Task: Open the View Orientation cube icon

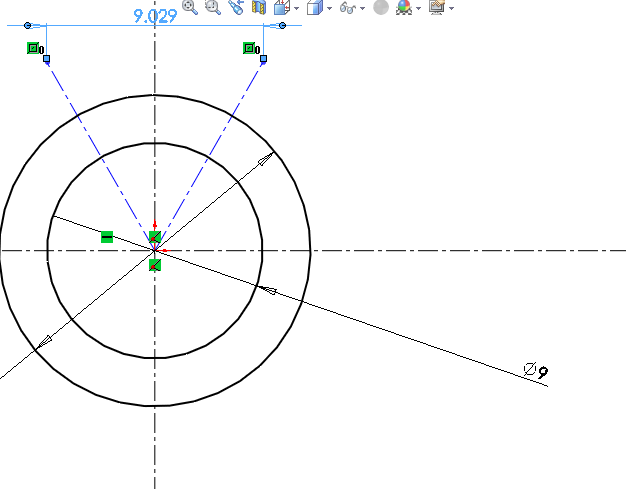Action: 282,7
